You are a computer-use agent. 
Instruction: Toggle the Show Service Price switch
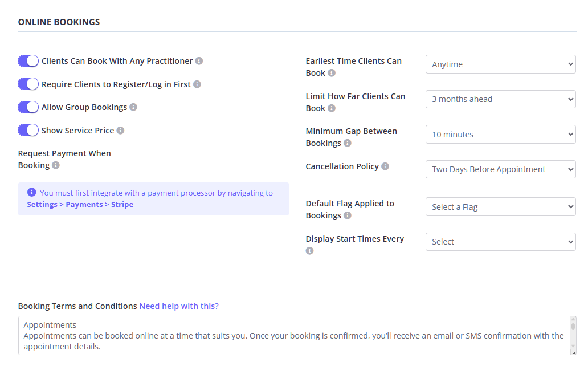(28, 131)
